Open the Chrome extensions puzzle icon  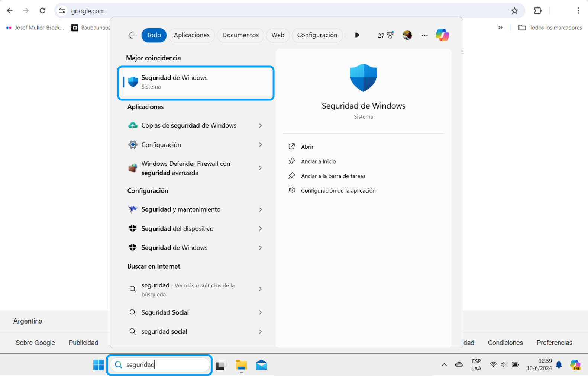[537, 11]
